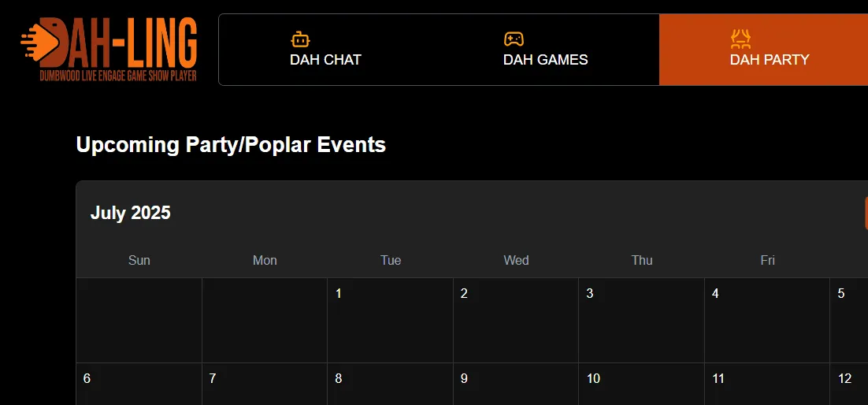Switch to the DAH GAMES tab

[x=545, y=50]
